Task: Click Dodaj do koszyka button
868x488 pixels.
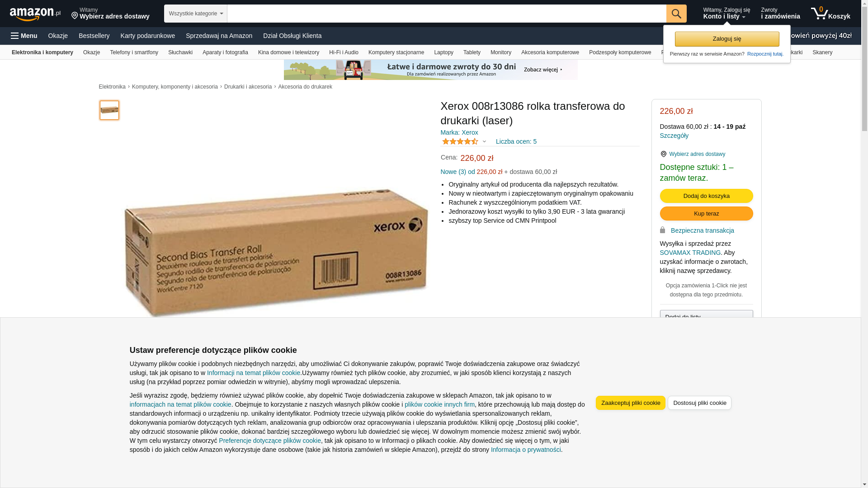Action: pyautogui.click(x=706, y=196)
